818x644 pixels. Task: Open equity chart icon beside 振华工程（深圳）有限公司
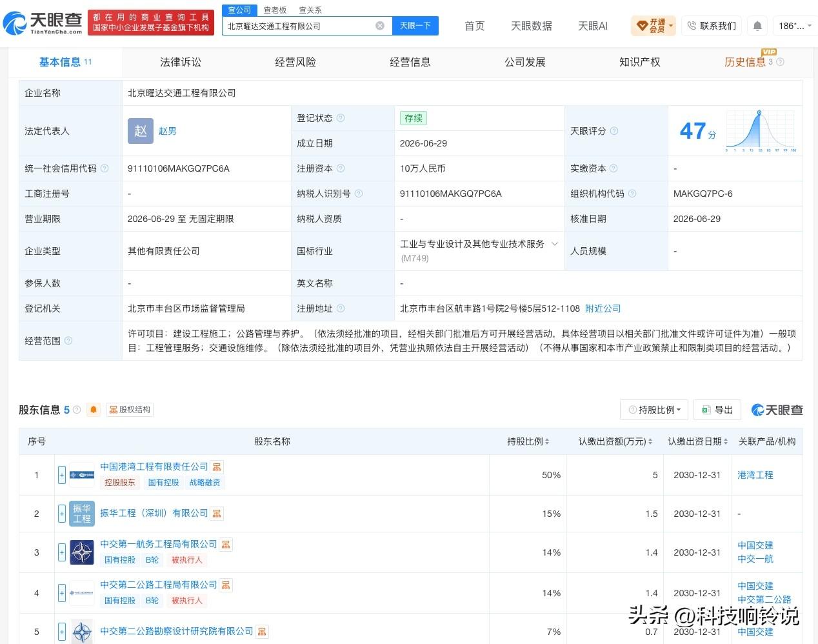click(217, 514)
